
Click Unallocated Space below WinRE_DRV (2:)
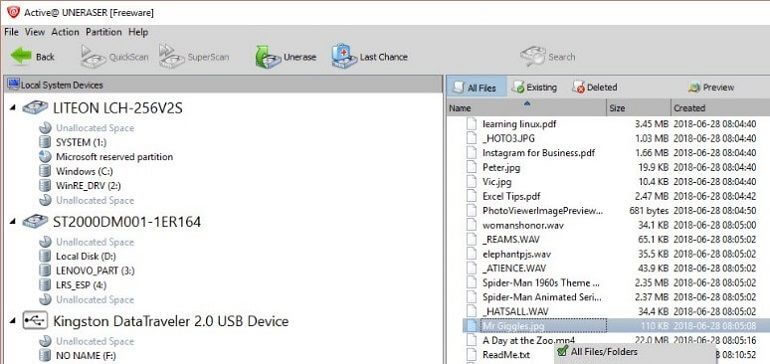(x=94, y=200)
